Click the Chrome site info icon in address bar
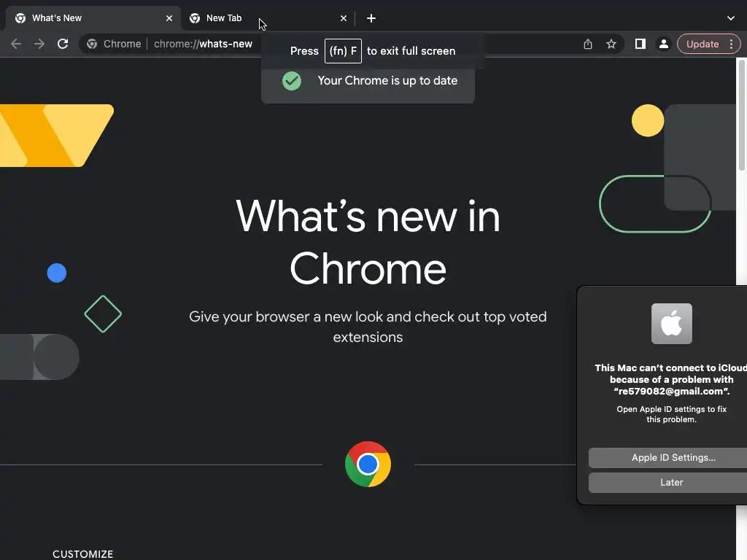 click(92, 44)
